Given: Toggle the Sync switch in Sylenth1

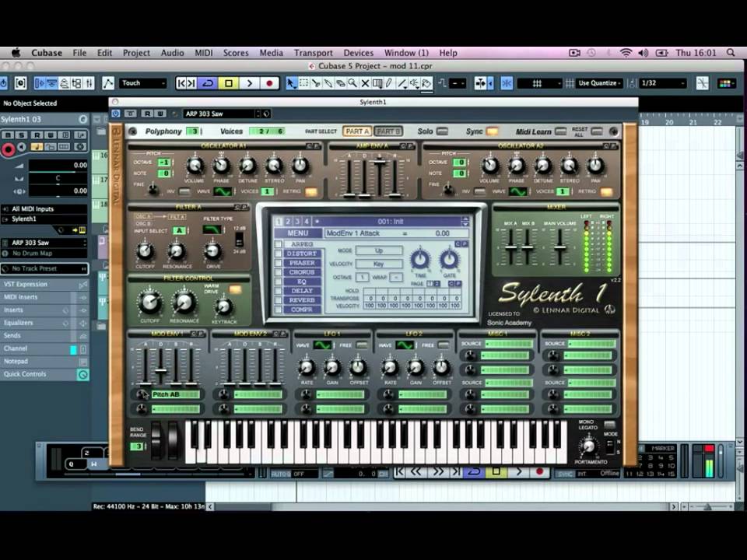Looking at the screenshot, I should point(492,131).
